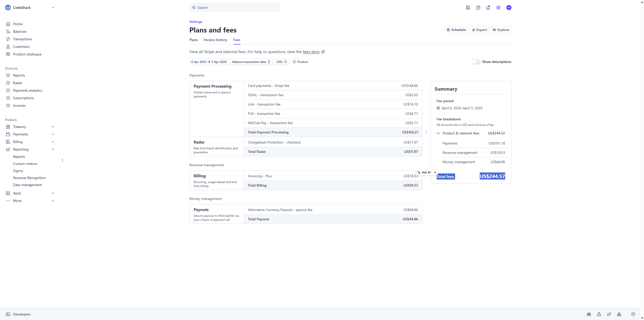Click the warning triangle icon in bottom bar
This screenshot has height=320, width=644.
tap(599, 314)
